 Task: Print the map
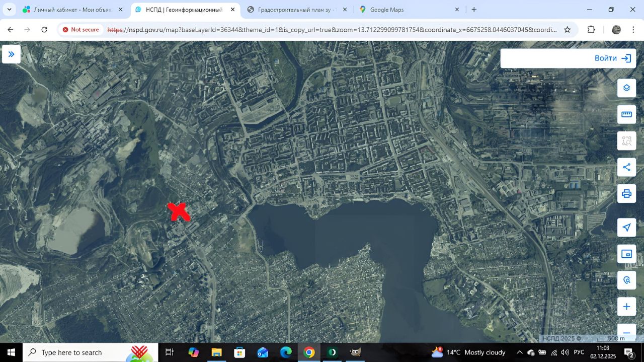626,193
